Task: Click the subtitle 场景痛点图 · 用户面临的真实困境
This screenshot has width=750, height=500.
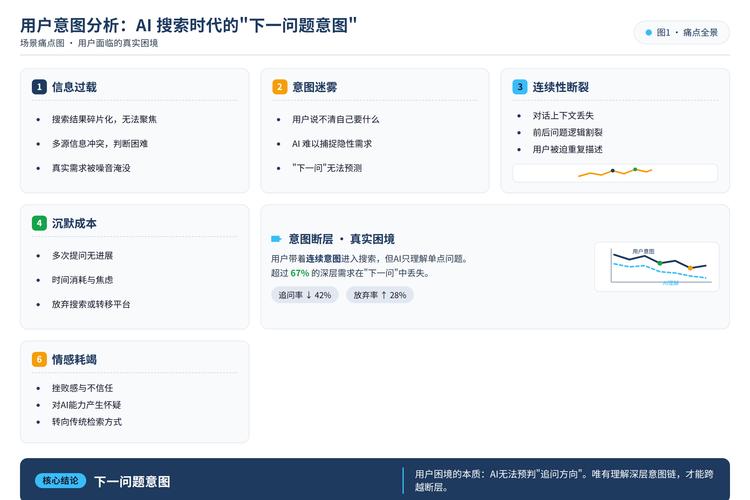Action: tap(89, 43)
